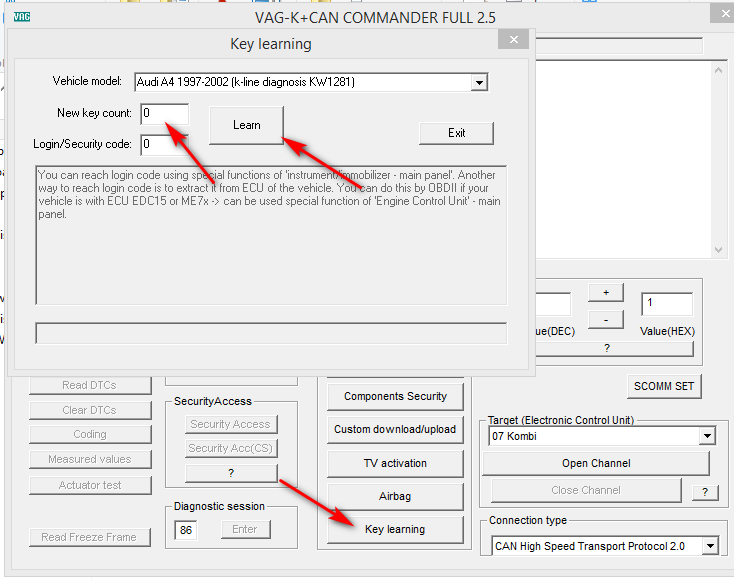734x581 pixels.
Task: Click the Value(DEC) input field
Action: point(553,304)
